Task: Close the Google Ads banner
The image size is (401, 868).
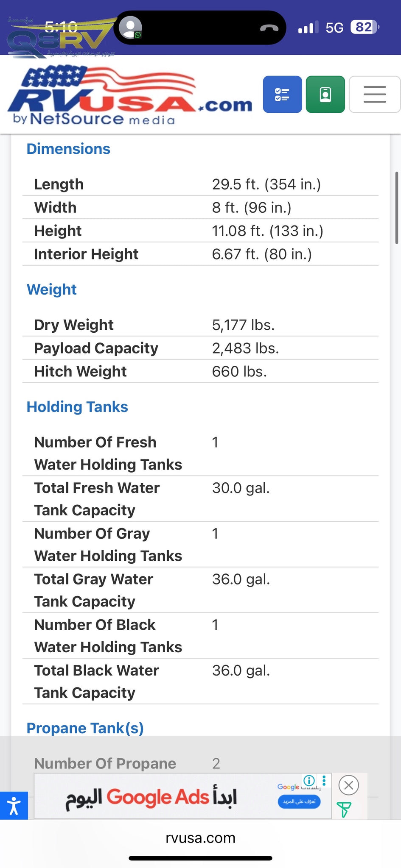Action: pos(349,785)
